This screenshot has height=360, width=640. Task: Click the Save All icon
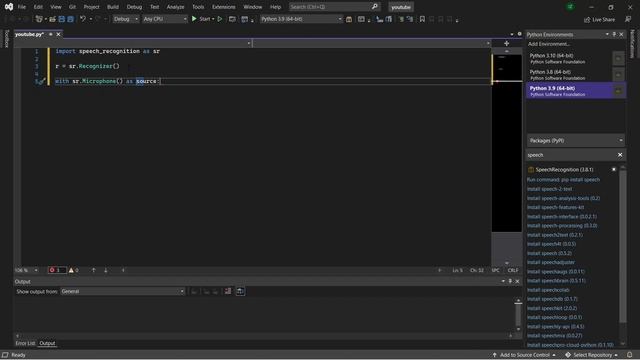pyautogui.click(x=70, y=19)
